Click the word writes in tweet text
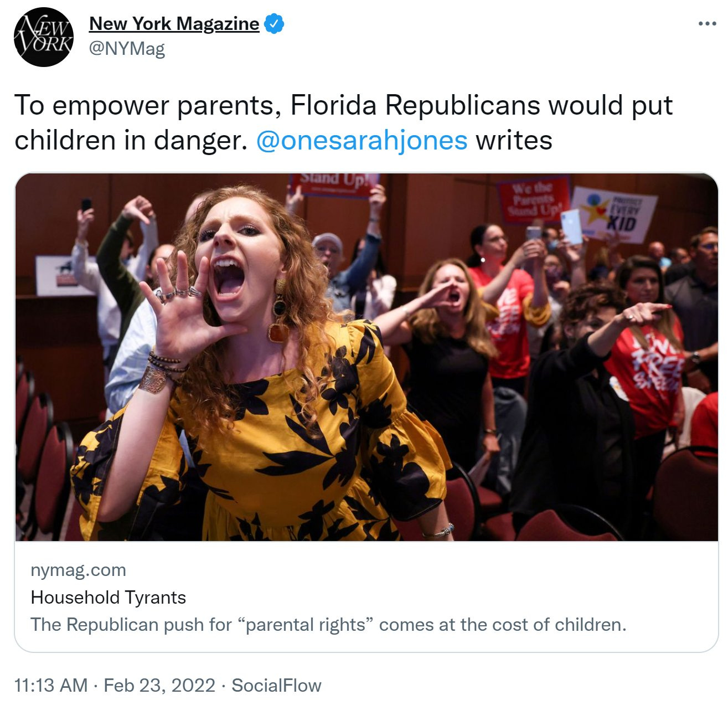This screenshot has width=728, height=705. click(514, 140)
